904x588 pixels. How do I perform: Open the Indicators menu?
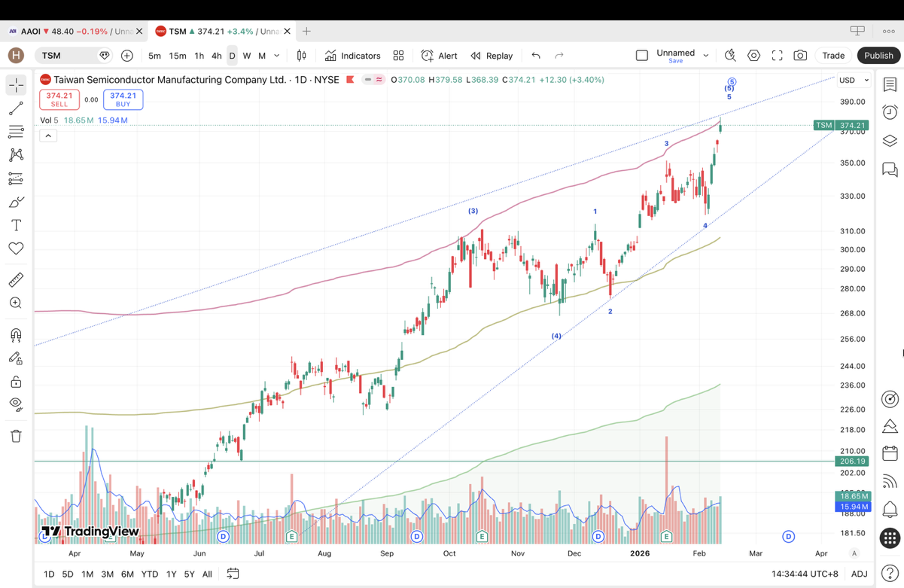tap(353, 56)
